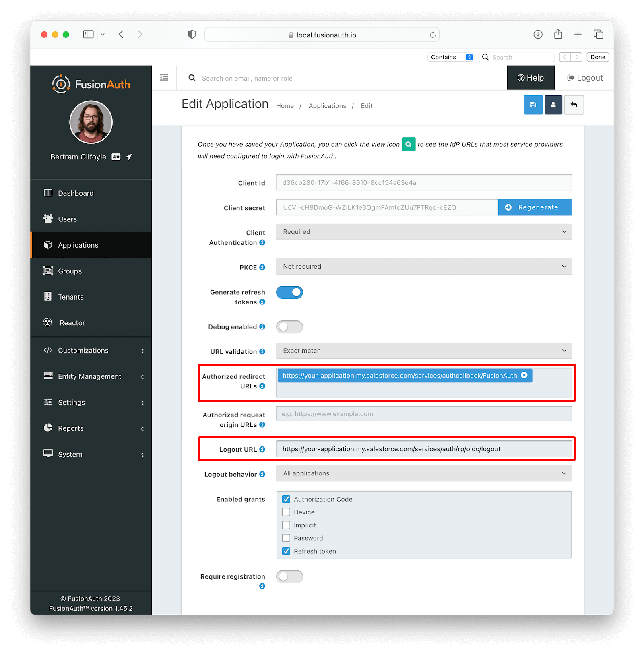Click the Logout URL input field

[x=424, y=449]
